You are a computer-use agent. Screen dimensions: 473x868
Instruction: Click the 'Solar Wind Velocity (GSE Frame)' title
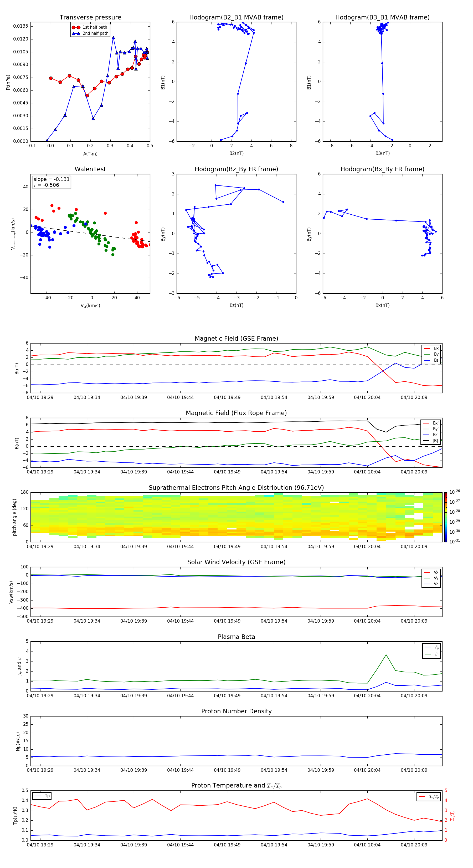[x=236, y=562]
